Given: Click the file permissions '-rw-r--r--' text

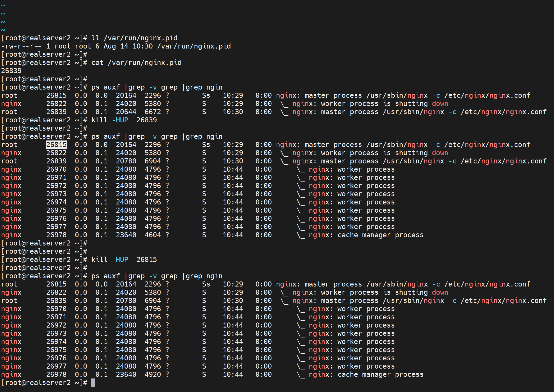Looking at the screenshot, I should click(21, 46).
